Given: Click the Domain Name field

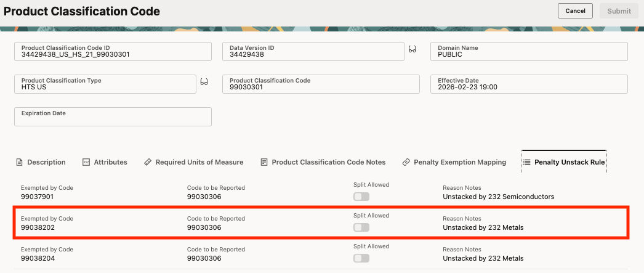Looking at the screenshot, I should click(529, 51).
